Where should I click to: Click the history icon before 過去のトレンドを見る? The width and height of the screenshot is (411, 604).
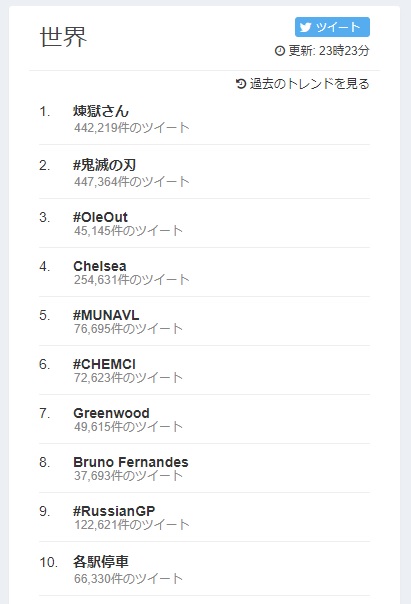click(x=241, y=84)
